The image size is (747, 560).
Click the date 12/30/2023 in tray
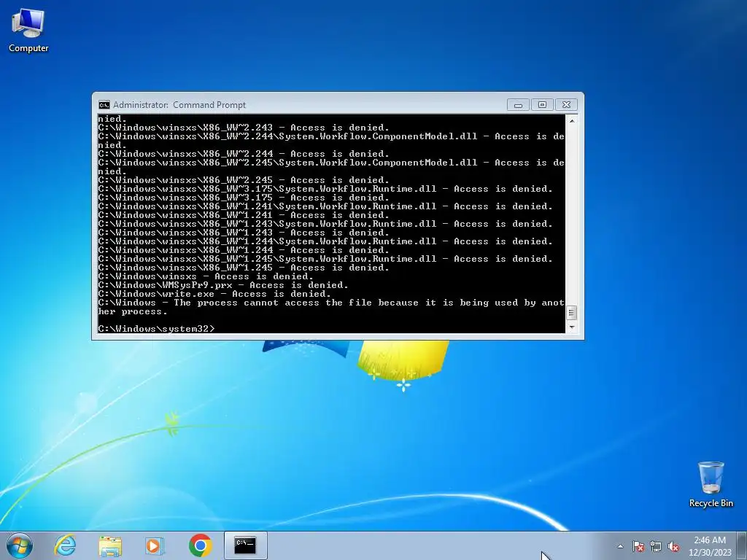click(710, 553)
